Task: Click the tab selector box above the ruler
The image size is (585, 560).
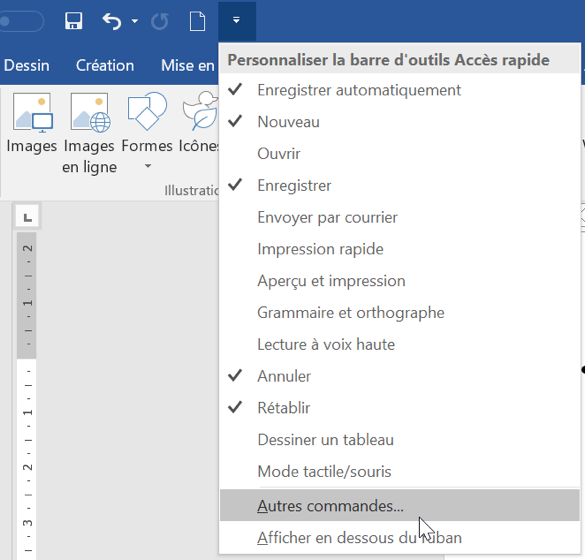Action: tap(27, 217)
